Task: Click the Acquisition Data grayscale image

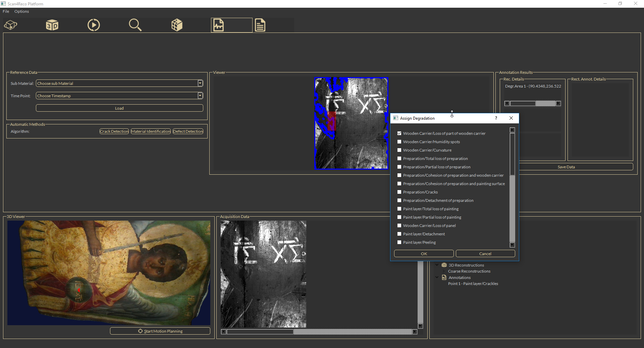Action: pos(263,274)
